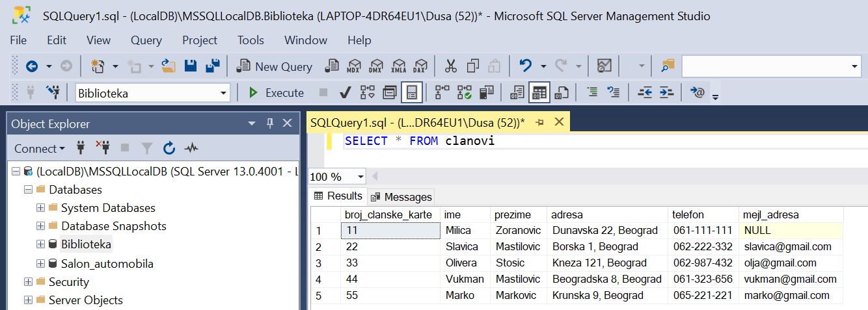Switch to the Results tab

338,196
